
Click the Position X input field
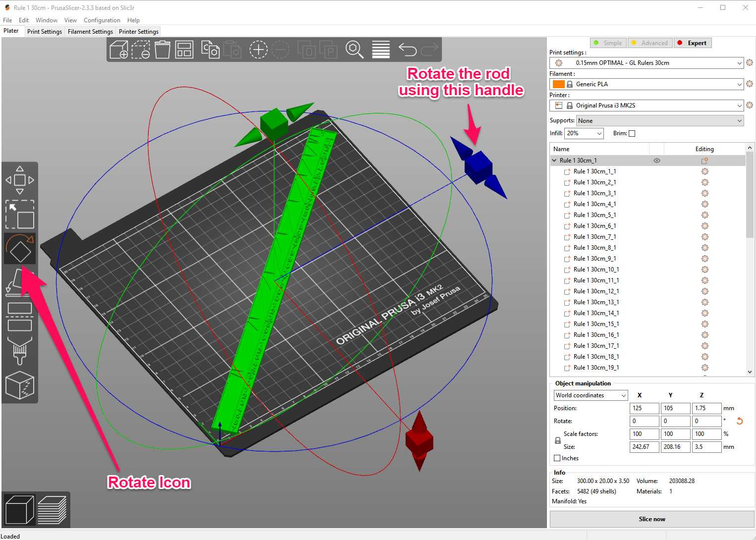(645, 408)
